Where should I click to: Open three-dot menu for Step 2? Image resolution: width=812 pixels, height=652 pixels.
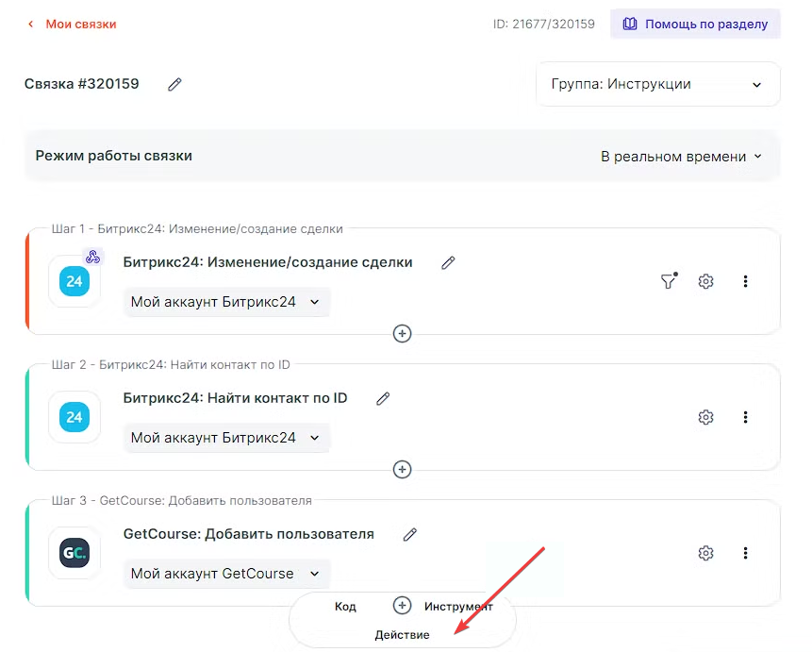745,417
